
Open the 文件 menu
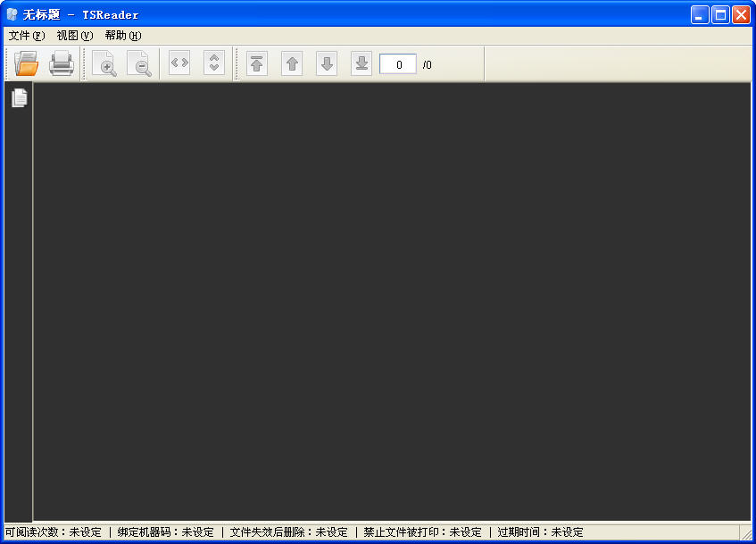point(26,36)
